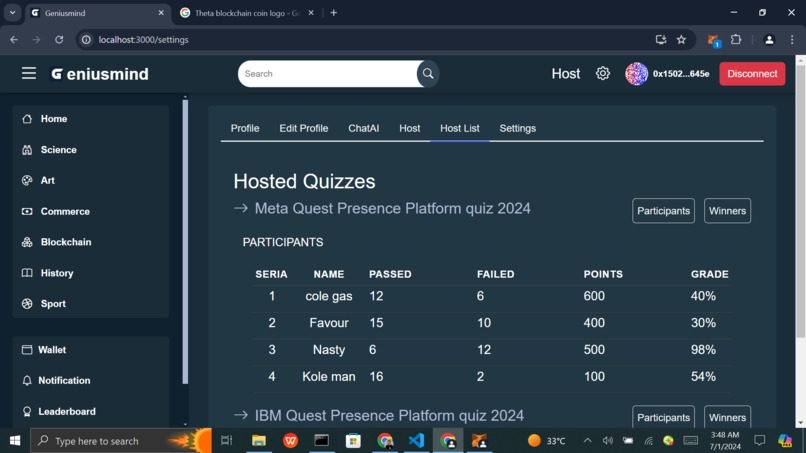Open Chrome three-dot menu
The image size is (806, 453).
792,40
